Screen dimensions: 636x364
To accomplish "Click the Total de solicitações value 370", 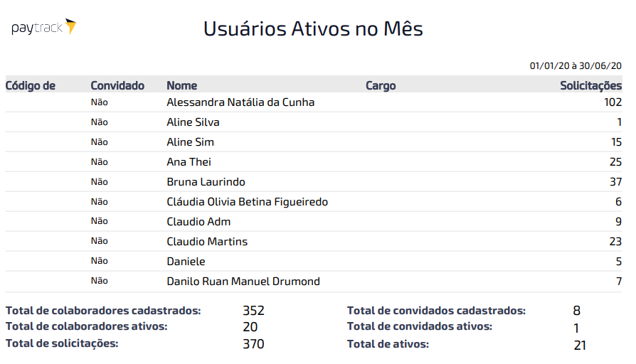I will 253,343.
